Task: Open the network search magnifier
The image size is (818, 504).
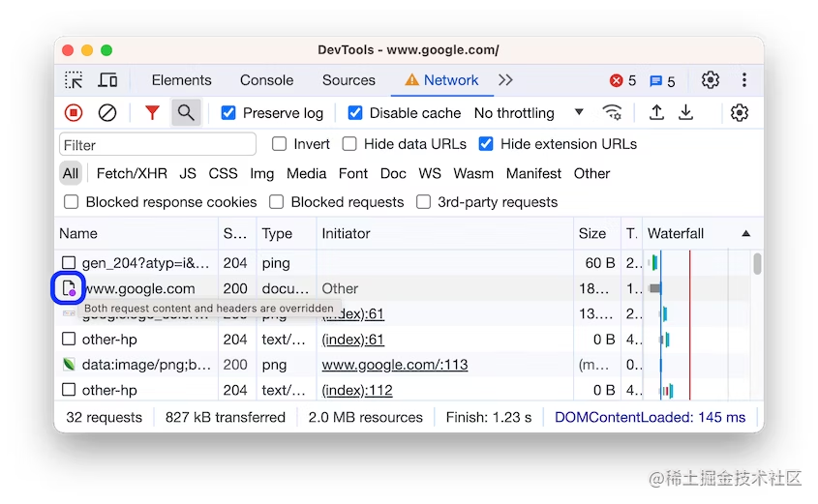Action: pyautogui.click(x=186, y=112)
